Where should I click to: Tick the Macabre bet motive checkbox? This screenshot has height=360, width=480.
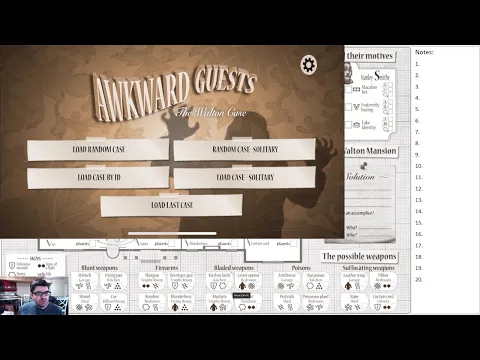(x=348, y=90)
